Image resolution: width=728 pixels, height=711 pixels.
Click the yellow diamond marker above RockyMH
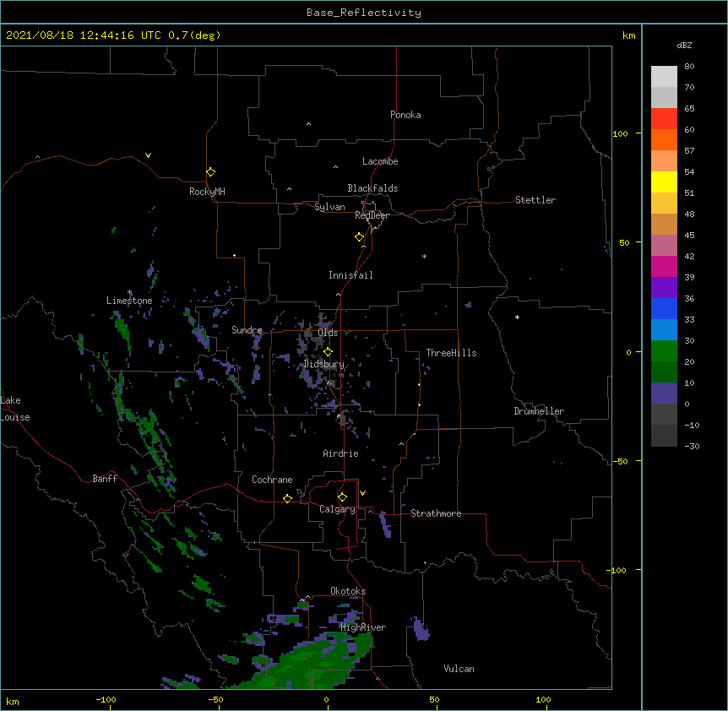(x=210, y=171)
